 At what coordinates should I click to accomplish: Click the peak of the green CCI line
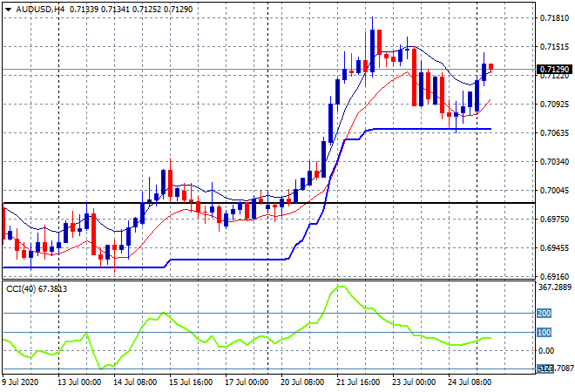pyautogui.click(x=341, y=287)
